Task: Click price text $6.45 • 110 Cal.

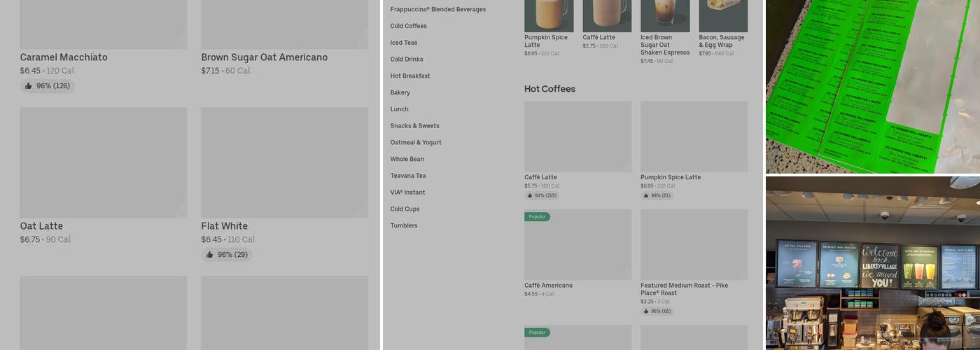Action: point(228,240)
